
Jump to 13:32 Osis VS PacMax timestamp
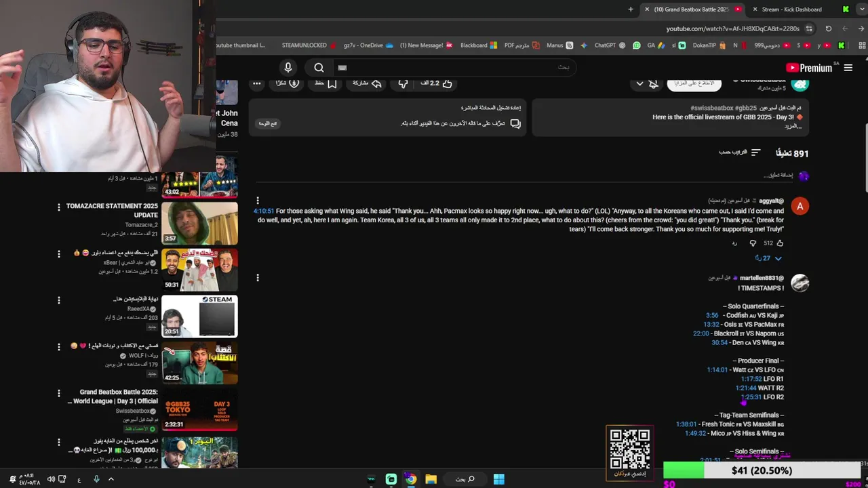click(711, 324)
